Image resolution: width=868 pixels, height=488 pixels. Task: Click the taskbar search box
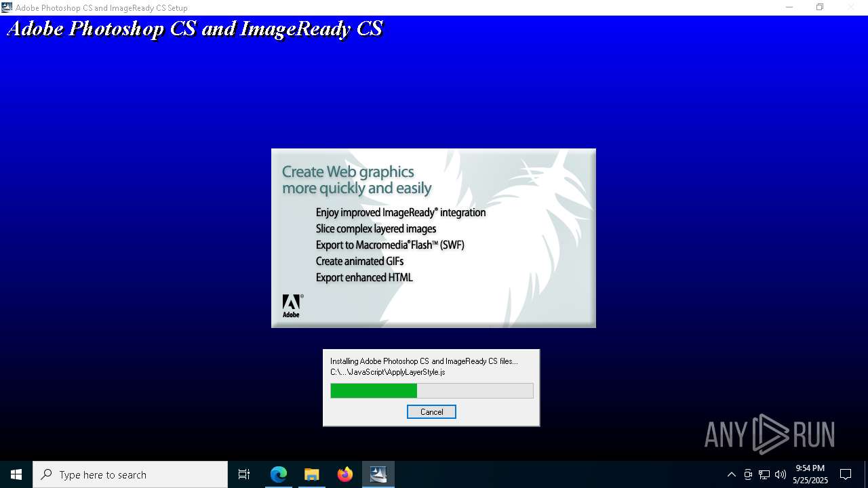pos(130,474)
